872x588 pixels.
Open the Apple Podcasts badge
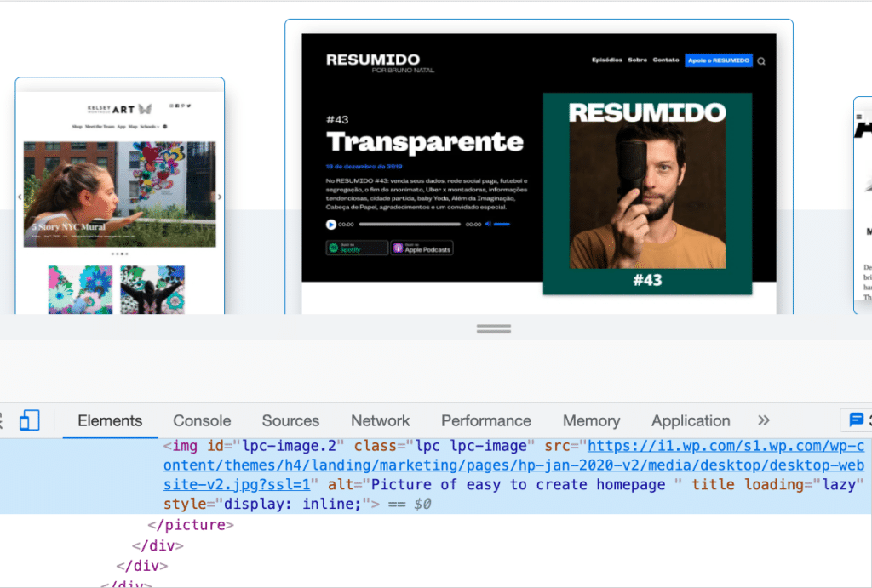tap(422, 248)
